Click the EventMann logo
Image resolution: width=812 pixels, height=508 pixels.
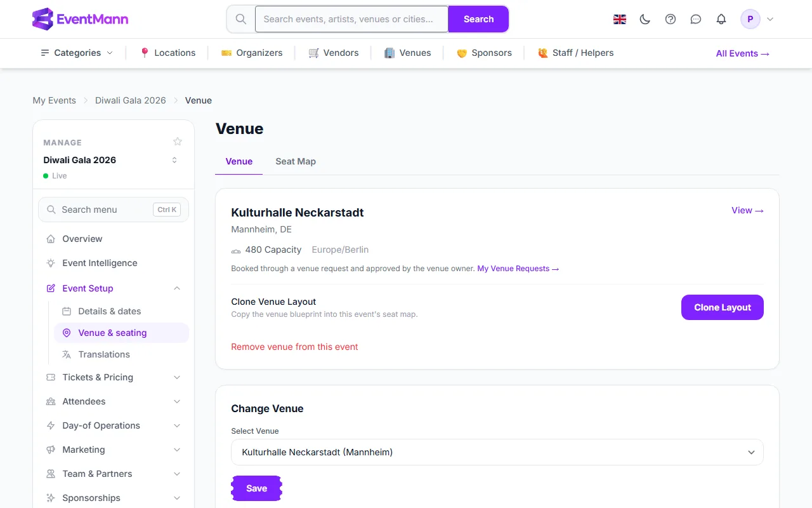click(x=80, y=19)
